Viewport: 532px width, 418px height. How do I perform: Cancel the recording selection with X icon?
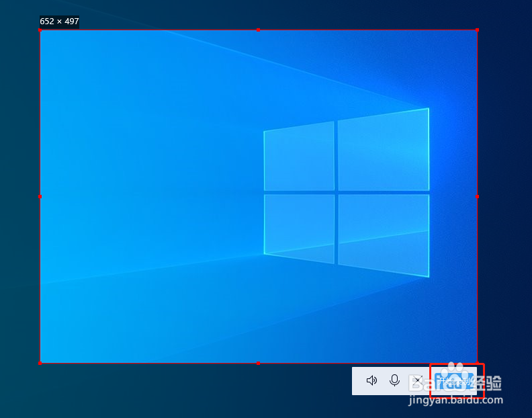417,380
